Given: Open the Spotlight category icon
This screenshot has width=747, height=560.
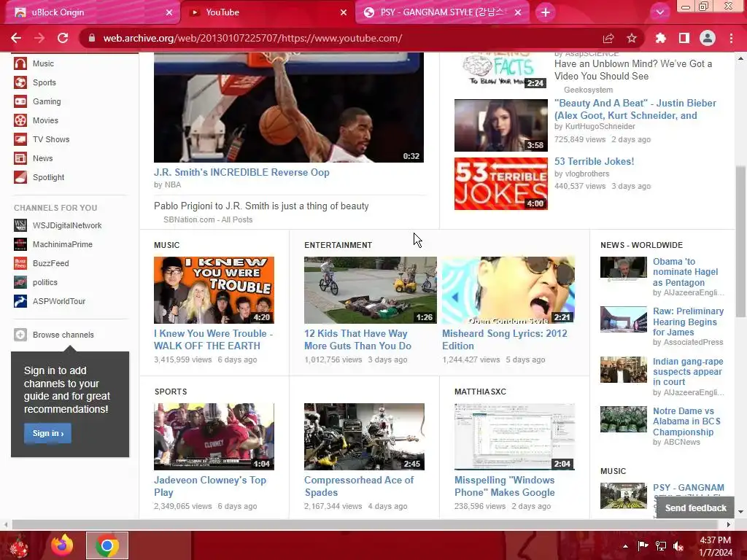Looking at the screenshot, I should (20, 177).
